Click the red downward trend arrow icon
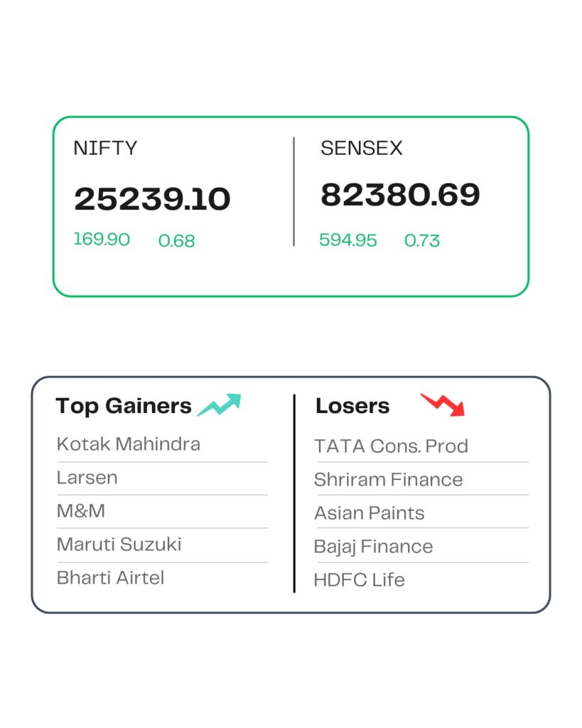 pyautogui.click(x=442, y=405)
